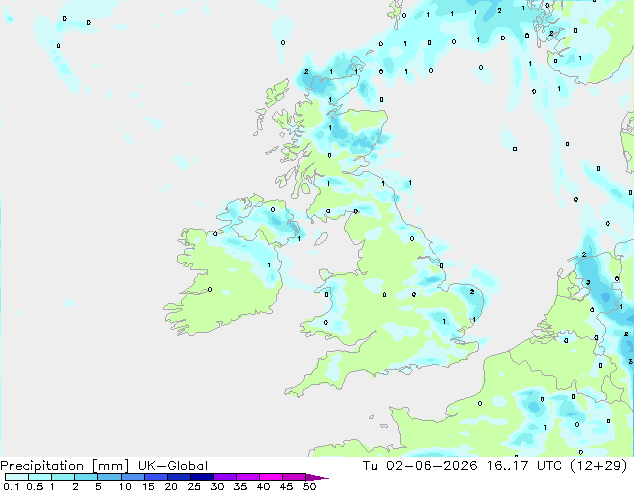Click the "45" legend scale label
Screen dimensions: 634x490
click(286, 486)
